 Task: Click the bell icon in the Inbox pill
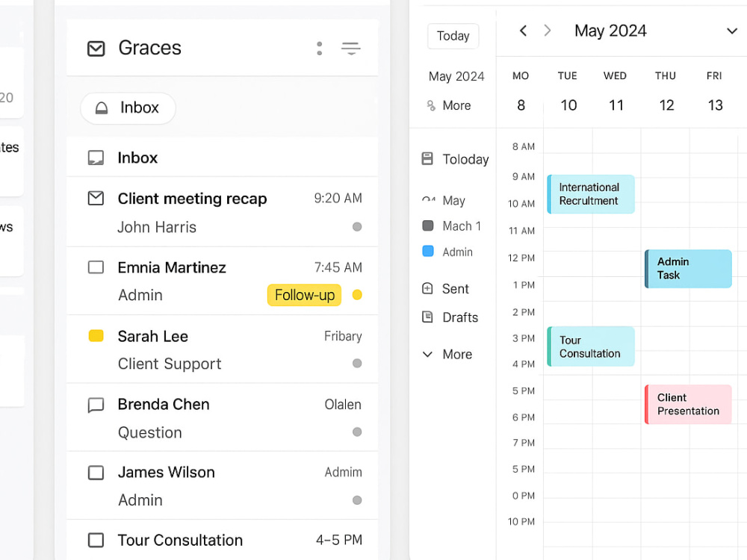tap(102, 108)
